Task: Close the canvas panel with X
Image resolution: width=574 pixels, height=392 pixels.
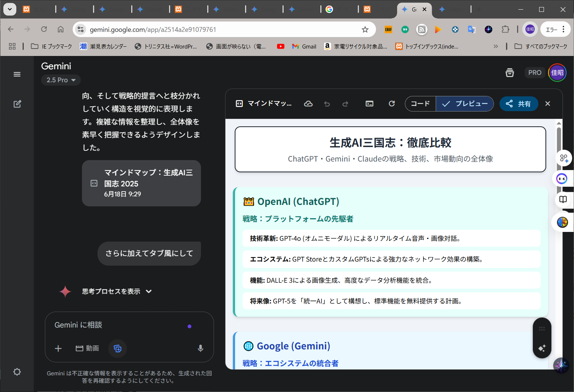Action: pyautogui.click(x=548, y=104)
